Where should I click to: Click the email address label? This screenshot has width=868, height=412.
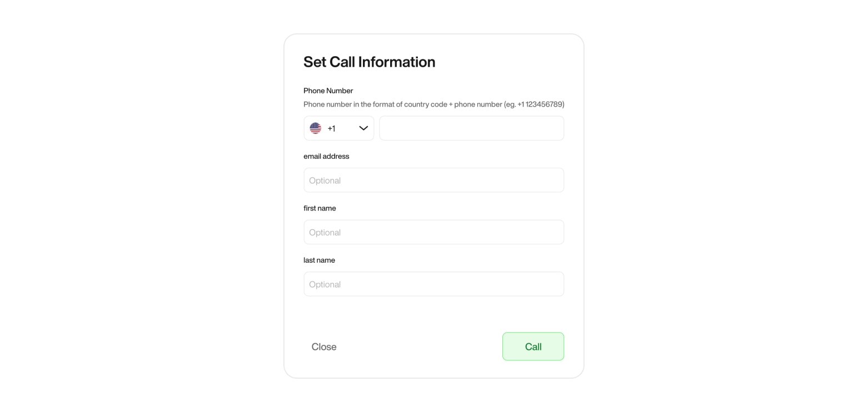pyautogui.click(x=326, y=156)
